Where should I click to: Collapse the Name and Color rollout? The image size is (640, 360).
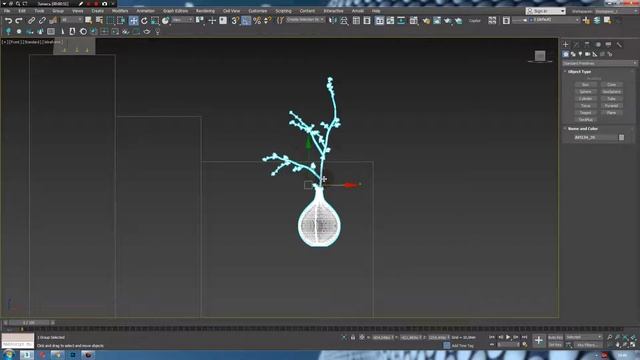pyautogui.click(x=583, y=129)
